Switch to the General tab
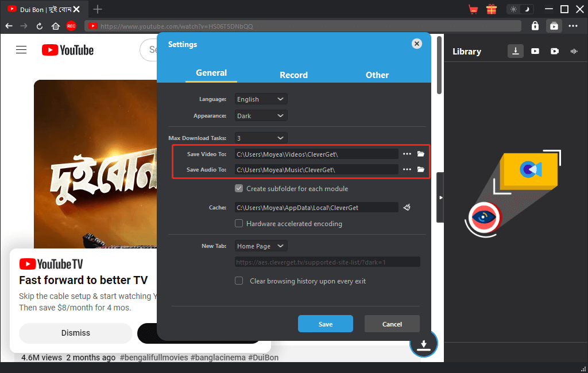 point(211,73)
